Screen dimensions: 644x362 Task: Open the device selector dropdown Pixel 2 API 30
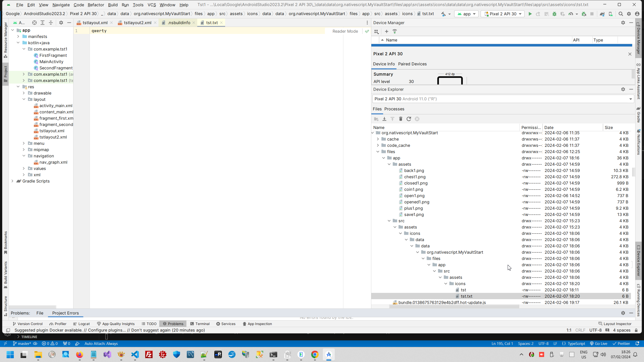click(502, 14)
